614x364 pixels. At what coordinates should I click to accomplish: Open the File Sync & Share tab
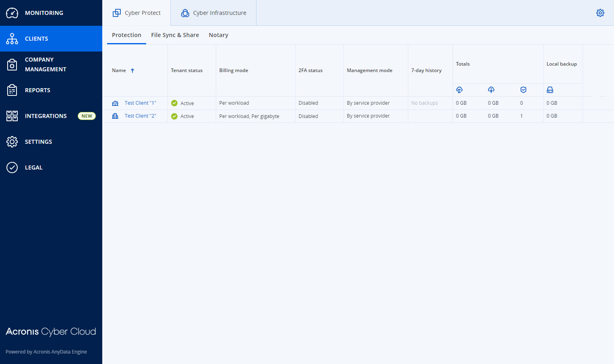[x=175, y=35]
